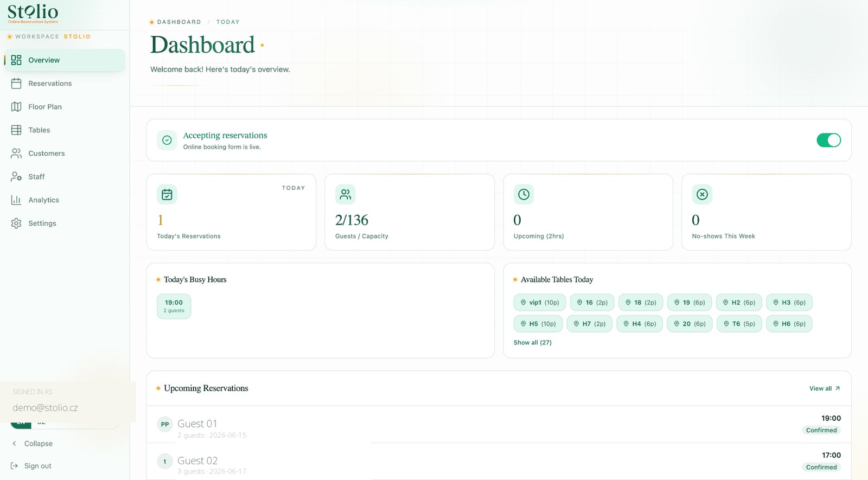Click the Stolio logo

point(33,13)
